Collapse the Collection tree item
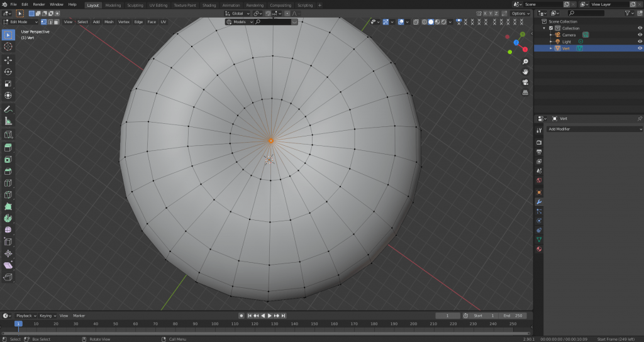The height and width of the screenshot is (342, 644). point(545,28)
